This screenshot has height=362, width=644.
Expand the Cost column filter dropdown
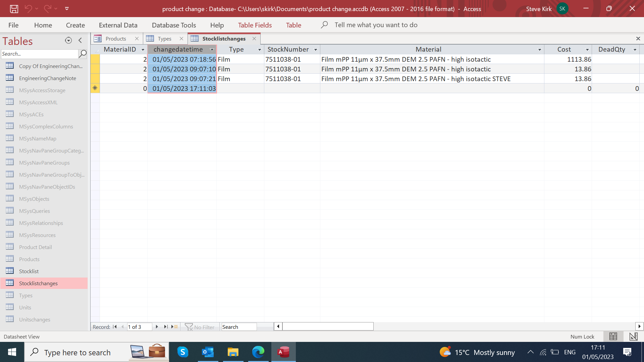tap(587, 50)
